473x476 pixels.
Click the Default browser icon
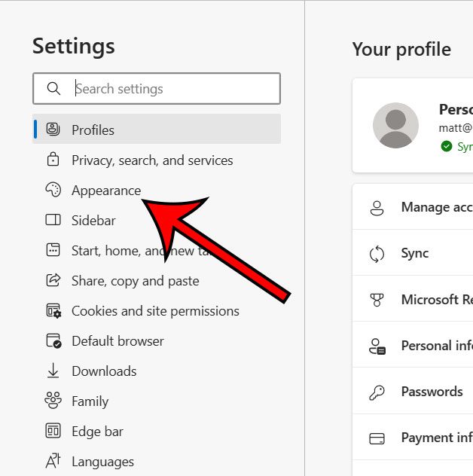pyautogui.click(x=53, y=340)
